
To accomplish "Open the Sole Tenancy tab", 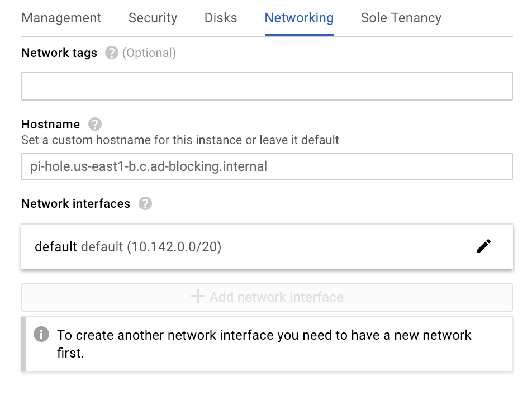I will [401, 18].
